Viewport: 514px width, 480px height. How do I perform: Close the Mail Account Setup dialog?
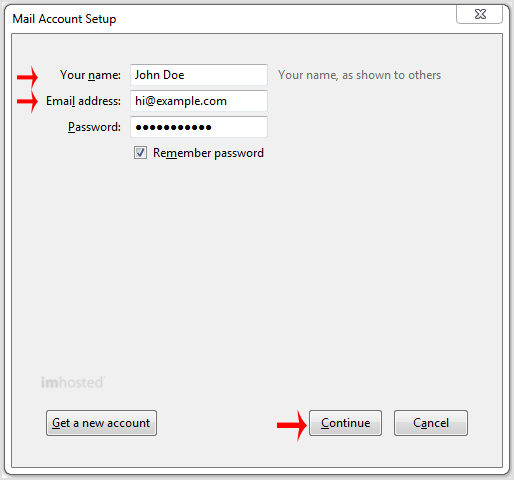(479, 14)
